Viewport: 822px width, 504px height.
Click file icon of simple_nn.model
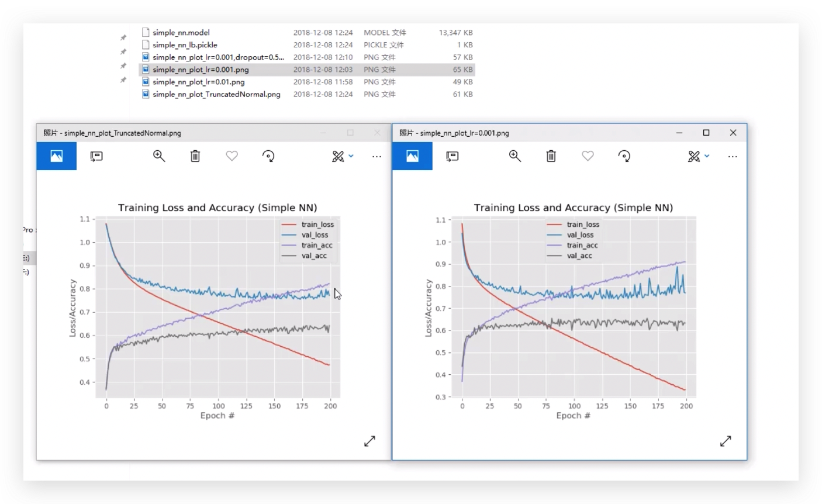146,32
